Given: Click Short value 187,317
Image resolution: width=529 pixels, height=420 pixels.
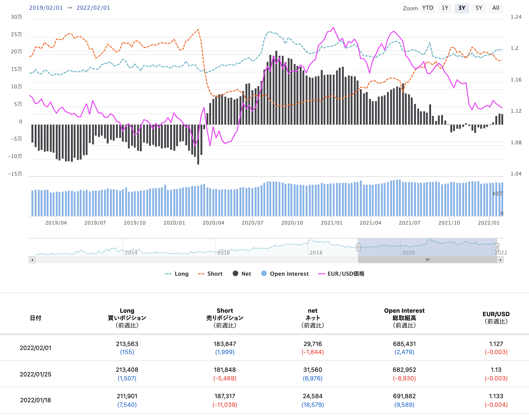Looking at the screenshot, I should pos(225,396).
